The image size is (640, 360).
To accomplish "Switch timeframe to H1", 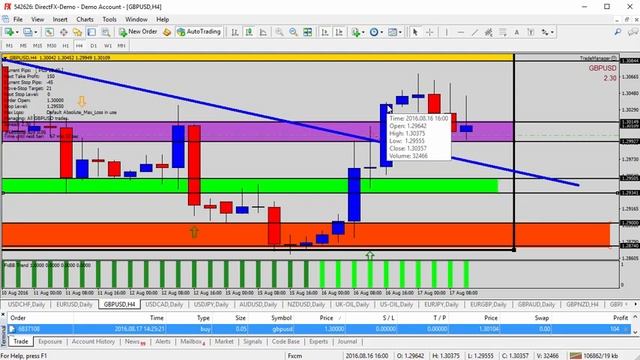I will (x=65, y=46).
